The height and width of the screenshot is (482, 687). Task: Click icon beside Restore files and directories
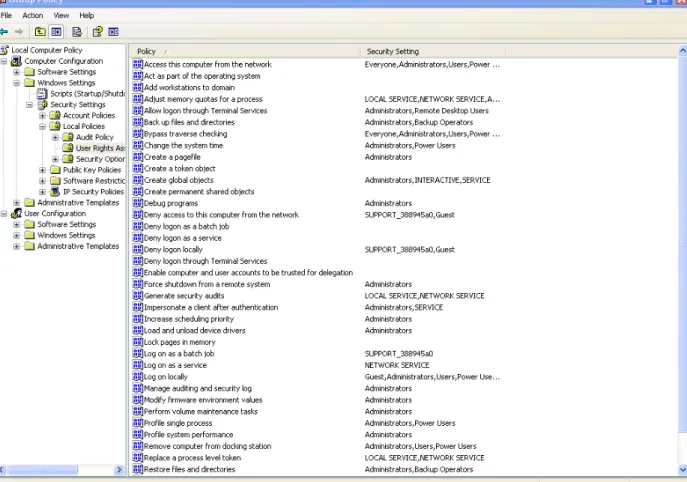click(138, 469)
